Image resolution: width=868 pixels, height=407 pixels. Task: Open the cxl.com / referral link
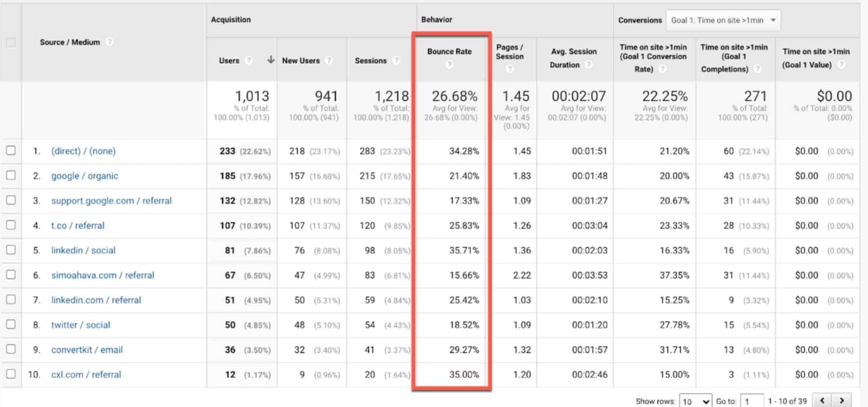[86, 374]
